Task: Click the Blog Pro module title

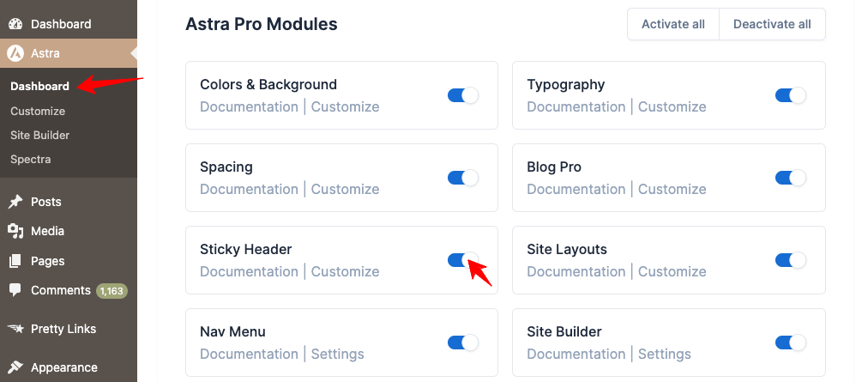Action: tap(554, 167)
